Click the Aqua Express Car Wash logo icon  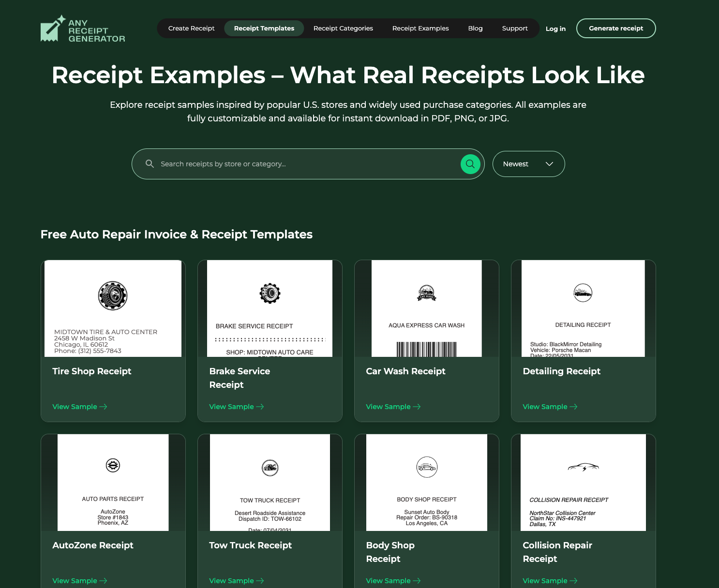pos(427,293)
